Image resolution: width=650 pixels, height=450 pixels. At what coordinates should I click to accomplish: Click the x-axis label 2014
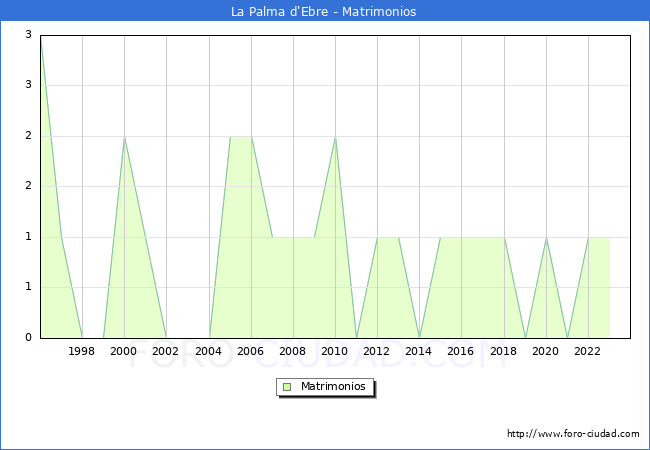coord(419,351)
